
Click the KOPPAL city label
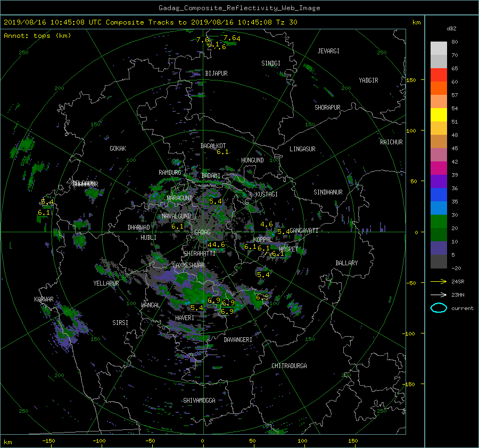click(x=263, y=240)
